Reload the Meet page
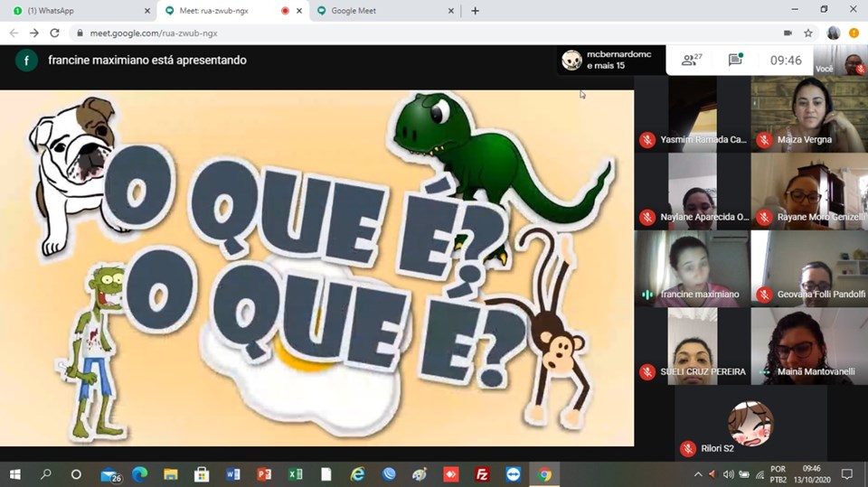The image size is (868, 487). (54, 33)
